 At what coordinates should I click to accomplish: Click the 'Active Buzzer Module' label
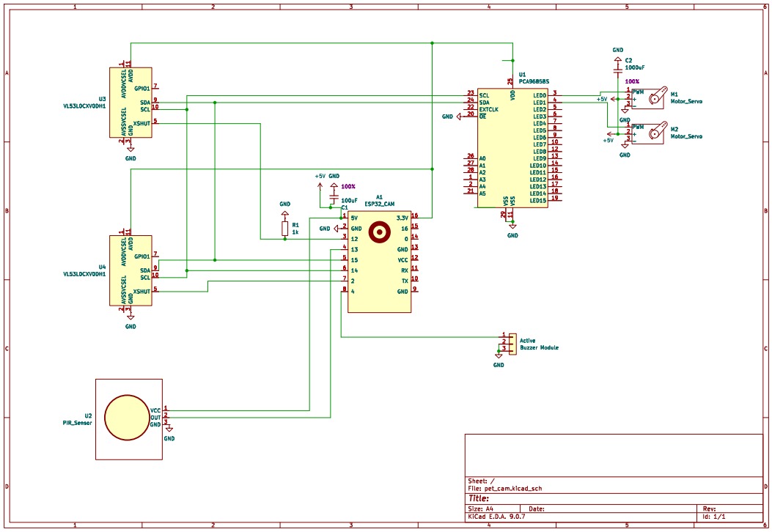pos(539,344)
